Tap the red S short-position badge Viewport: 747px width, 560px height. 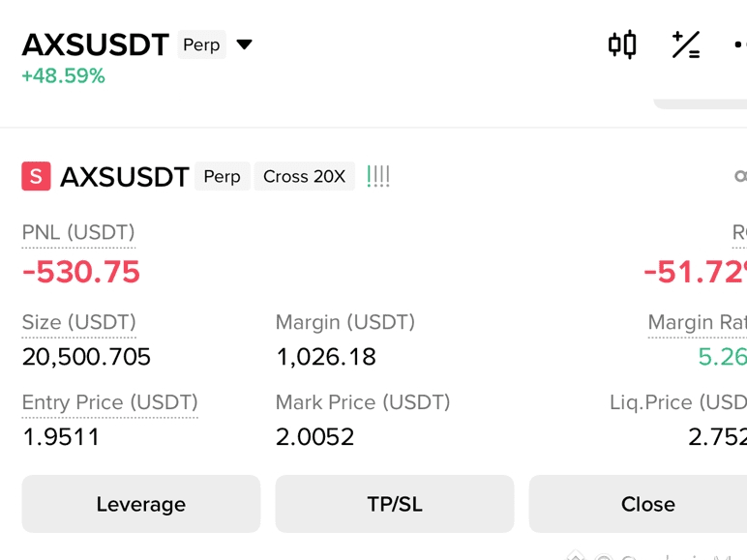point(36,176)
